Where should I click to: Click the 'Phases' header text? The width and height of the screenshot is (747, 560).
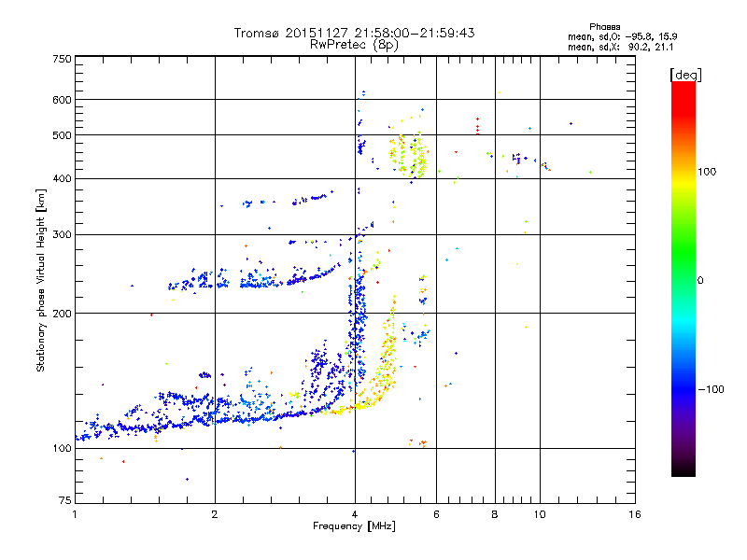click(604, 27)
